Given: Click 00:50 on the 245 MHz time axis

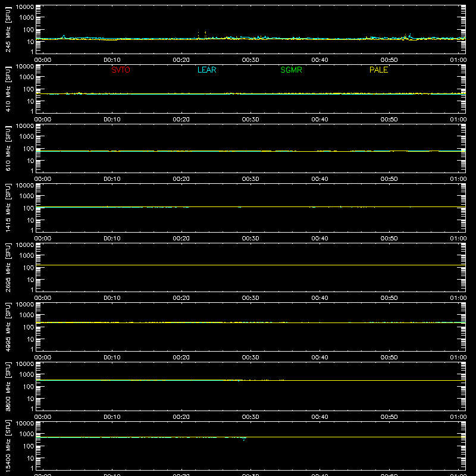Looking at the screenshot, I should (x=389, y=60).
